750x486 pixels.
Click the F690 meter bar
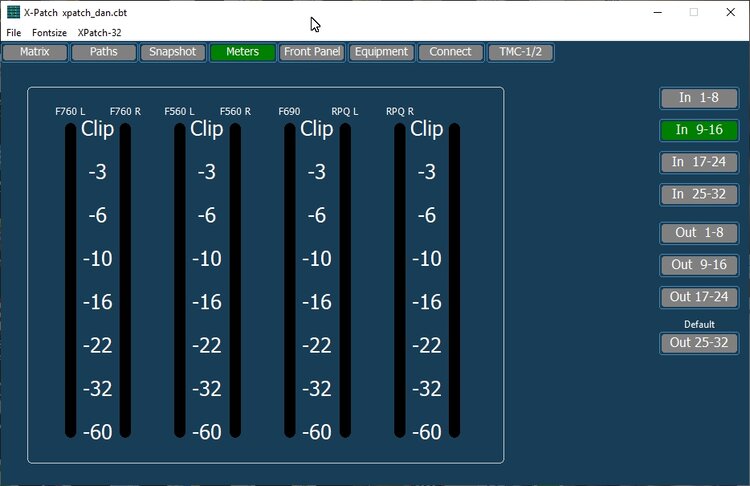(x=290, y=280)
